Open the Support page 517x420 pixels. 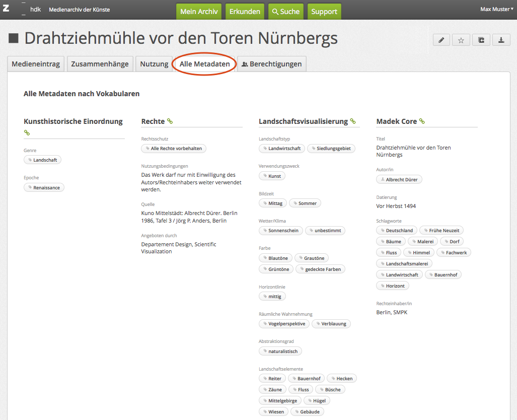tap(324, 12)
